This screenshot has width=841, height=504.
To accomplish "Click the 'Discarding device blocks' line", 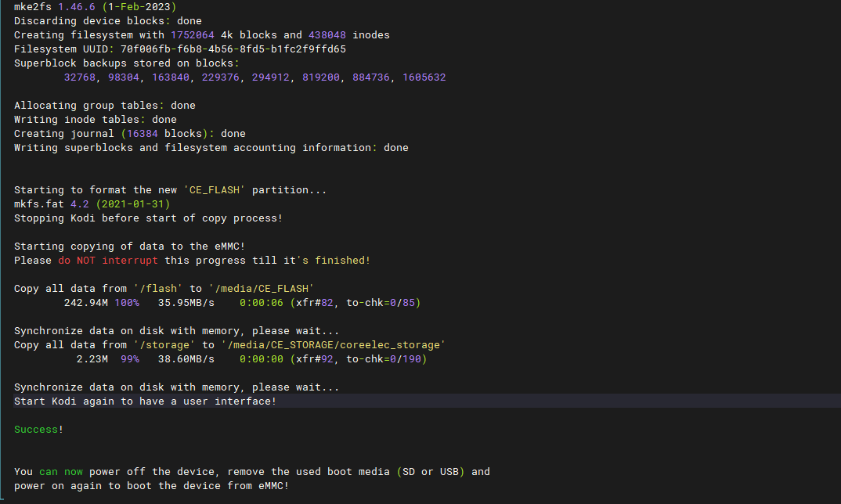I will point(107,21).
